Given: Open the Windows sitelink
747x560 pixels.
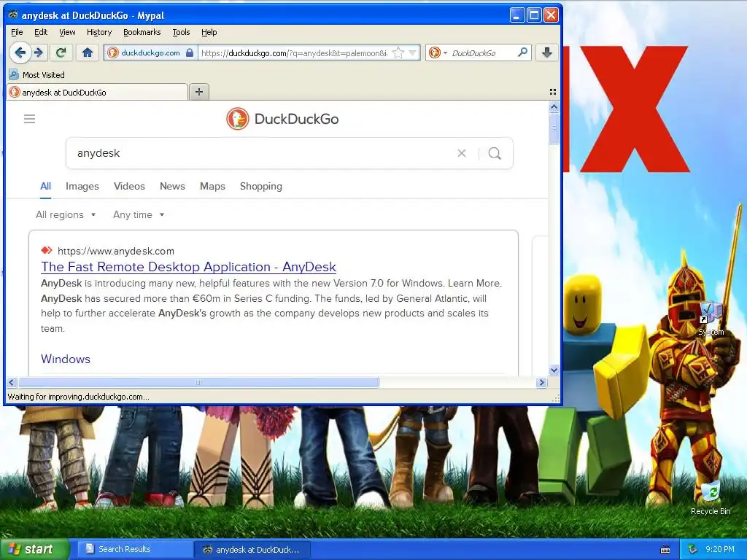Looking at the screenshot, I should coord(66,359).
